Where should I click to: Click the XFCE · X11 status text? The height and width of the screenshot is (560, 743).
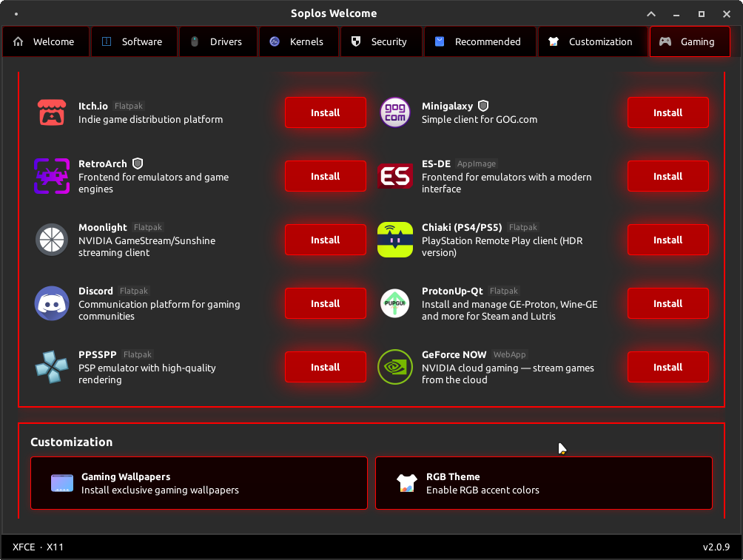(x=38, y=547)
